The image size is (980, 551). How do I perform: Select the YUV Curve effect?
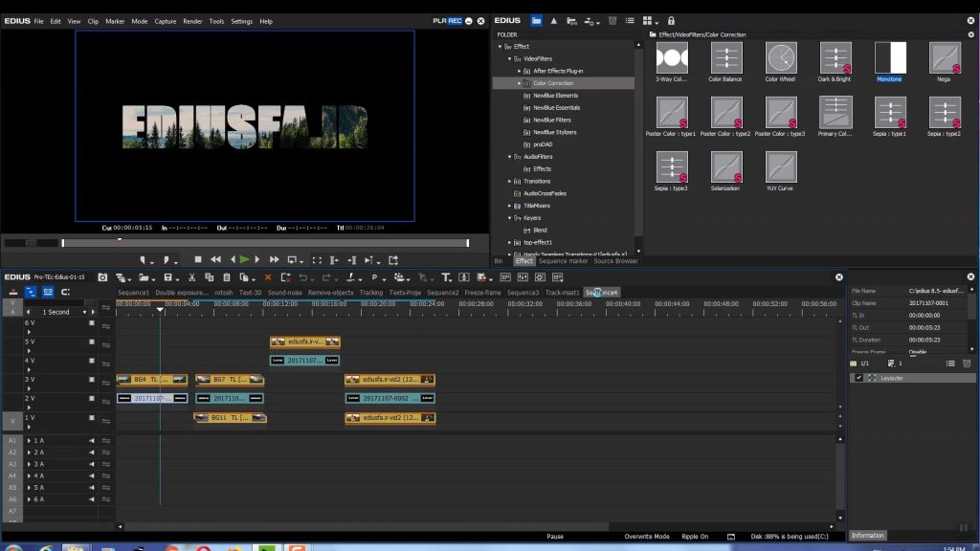(781, 166)
